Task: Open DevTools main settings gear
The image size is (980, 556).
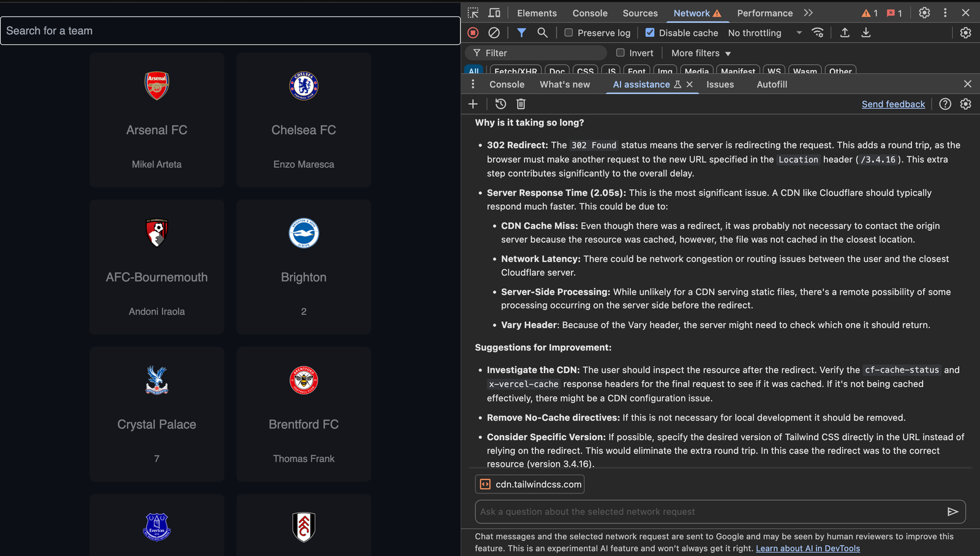Action: click(924, 13)
